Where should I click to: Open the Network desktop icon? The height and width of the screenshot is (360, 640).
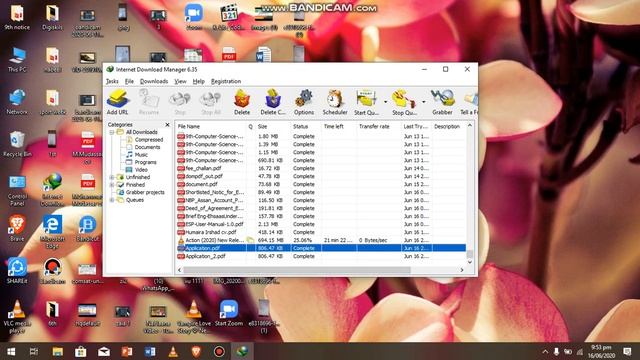click(17, 102)
